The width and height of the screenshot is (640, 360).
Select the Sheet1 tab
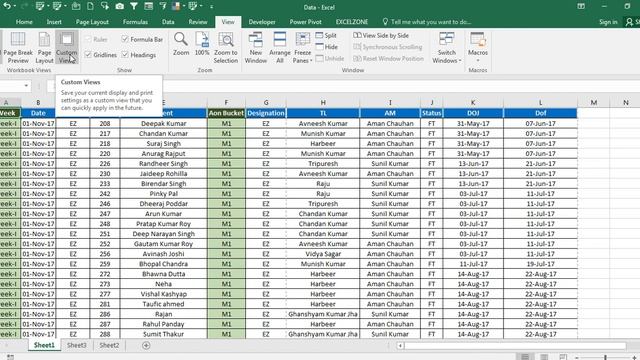44,345
